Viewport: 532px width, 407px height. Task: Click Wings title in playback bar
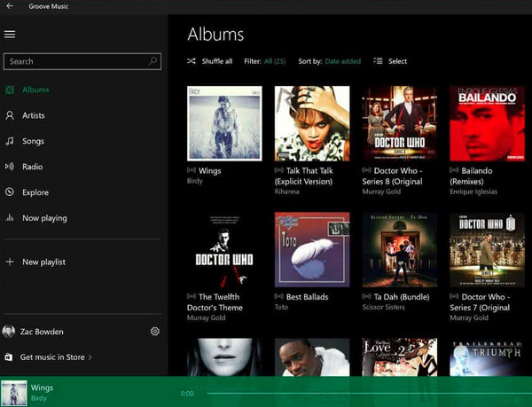[x=42, y=387]
